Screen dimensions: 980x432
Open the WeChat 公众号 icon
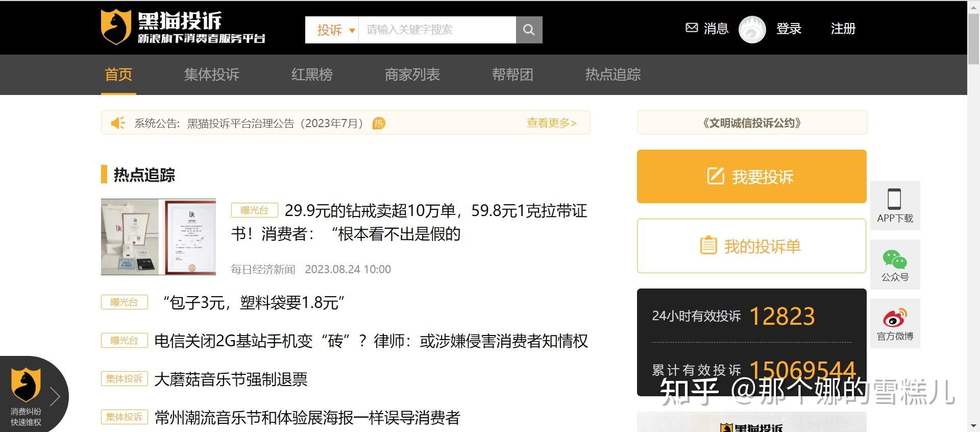(x=895, y=259)
